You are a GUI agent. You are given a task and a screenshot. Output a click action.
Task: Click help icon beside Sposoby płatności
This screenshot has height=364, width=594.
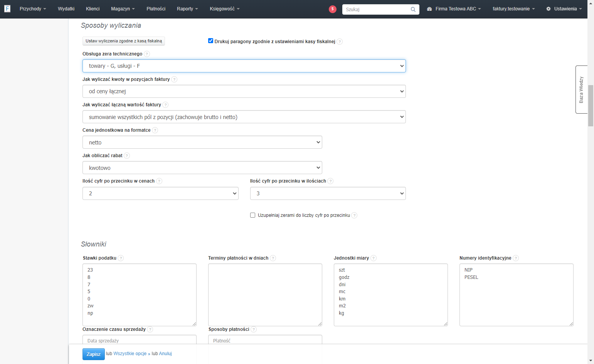(x=254, y=329)
